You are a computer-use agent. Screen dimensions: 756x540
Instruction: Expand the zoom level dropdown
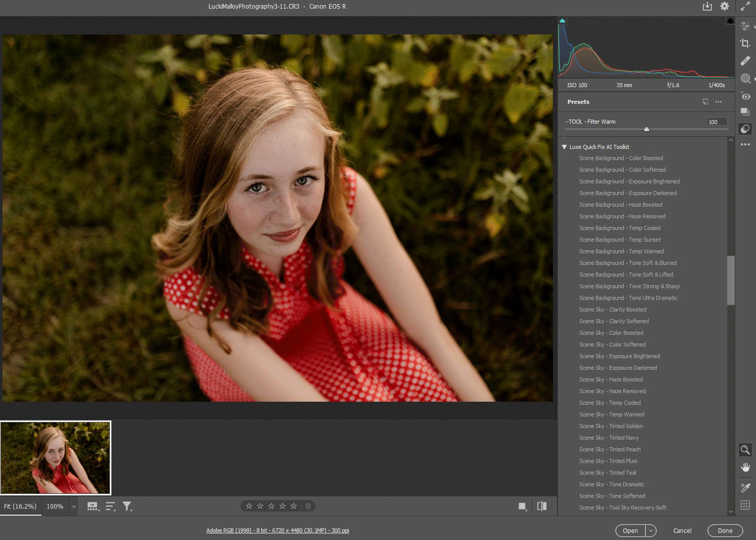pyautogui.click(x=74, y=507)
